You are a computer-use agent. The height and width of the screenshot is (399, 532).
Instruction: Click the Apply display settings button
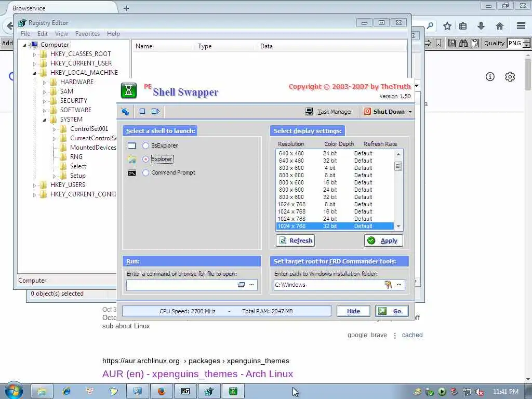(x=383, y=241)
